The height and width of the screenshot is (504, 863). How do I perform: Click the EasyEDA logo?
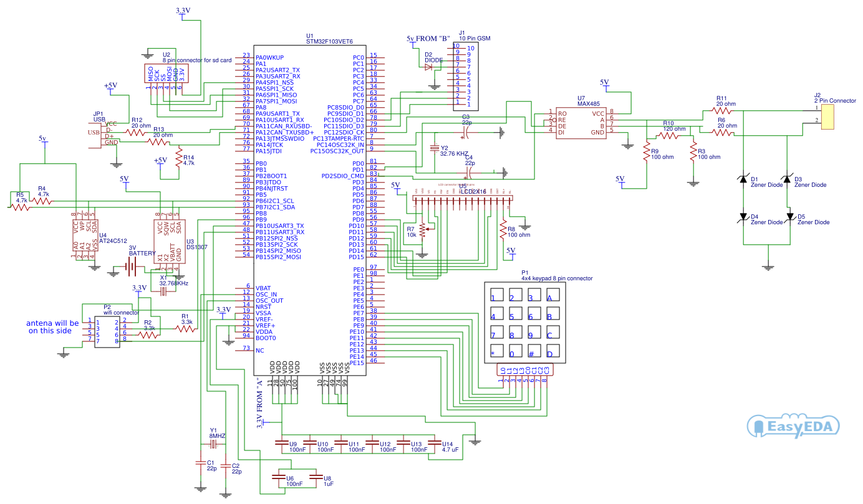tap(793, 427)
